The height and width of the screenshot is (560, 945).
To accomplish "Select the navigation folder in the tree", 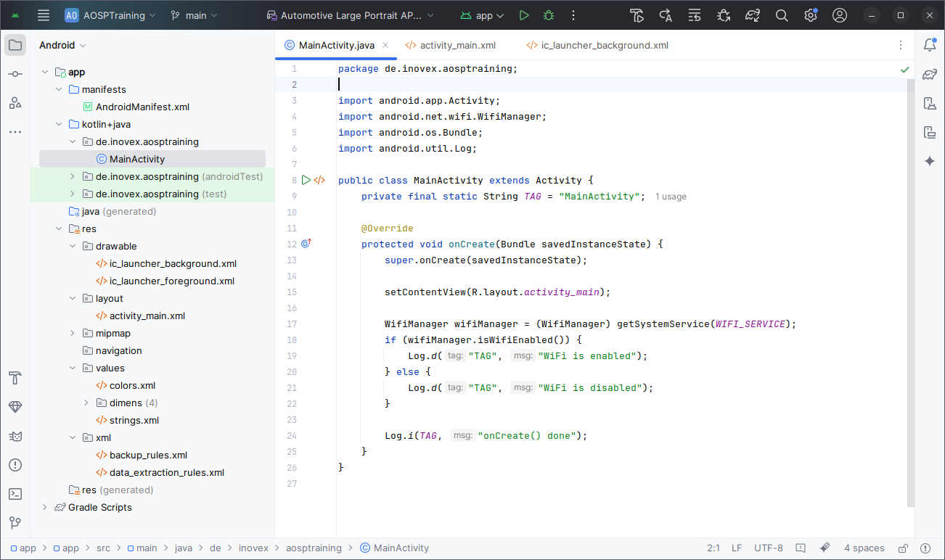I will pos(112,350).
